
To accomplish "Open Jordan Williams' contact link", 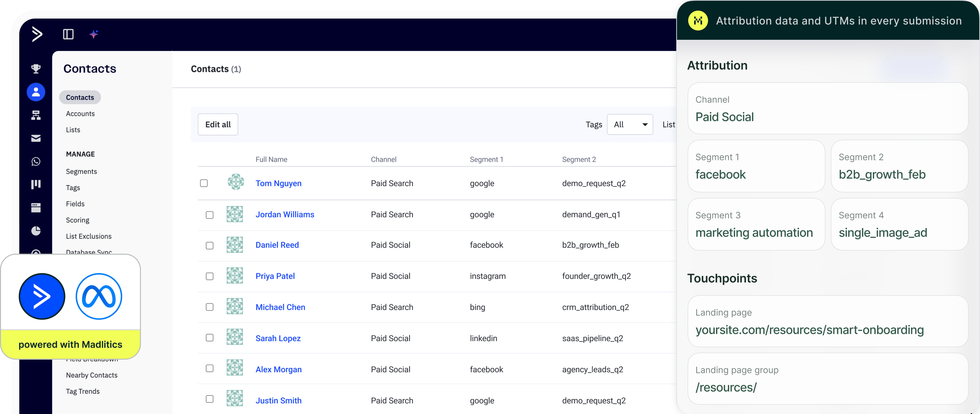I will coord(285,214).
